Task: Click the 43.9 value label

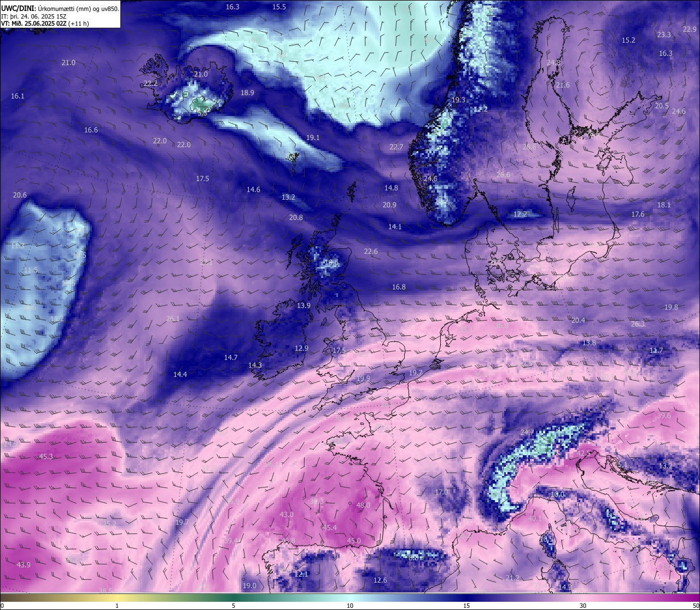Action: coord(24,565)
